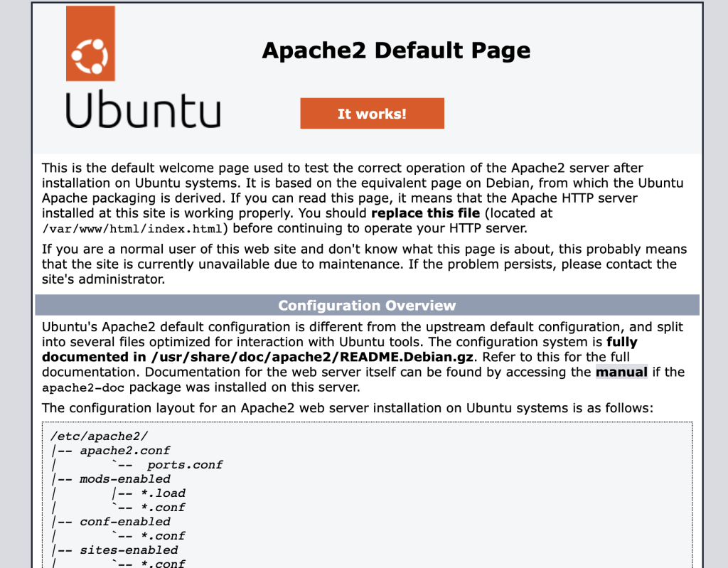Click the Ubuntu wordmark text

(143, 110)
